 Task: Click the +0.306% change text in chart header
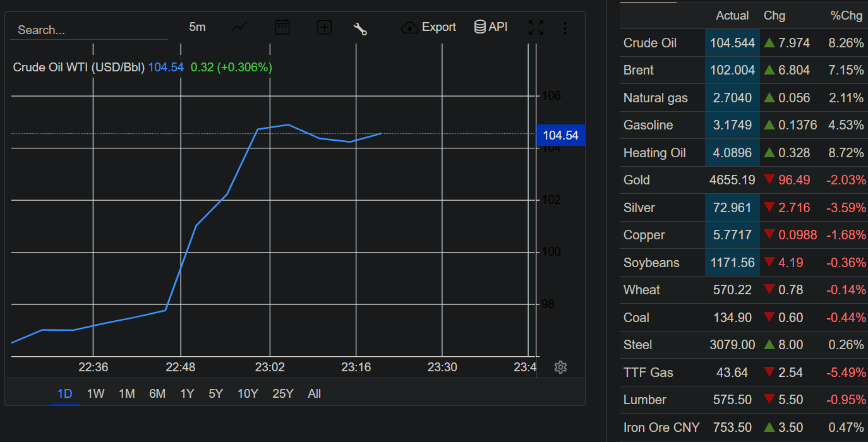click(x=244, y=67)
